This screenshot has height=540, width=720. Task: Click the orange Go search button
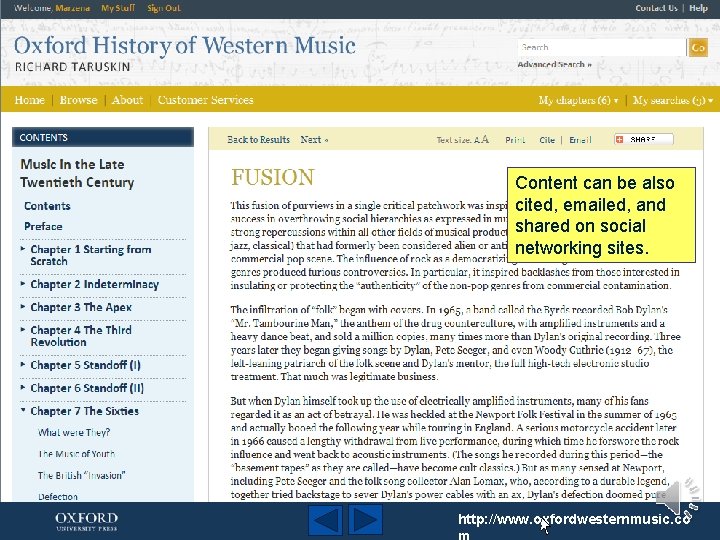(698, 47)
